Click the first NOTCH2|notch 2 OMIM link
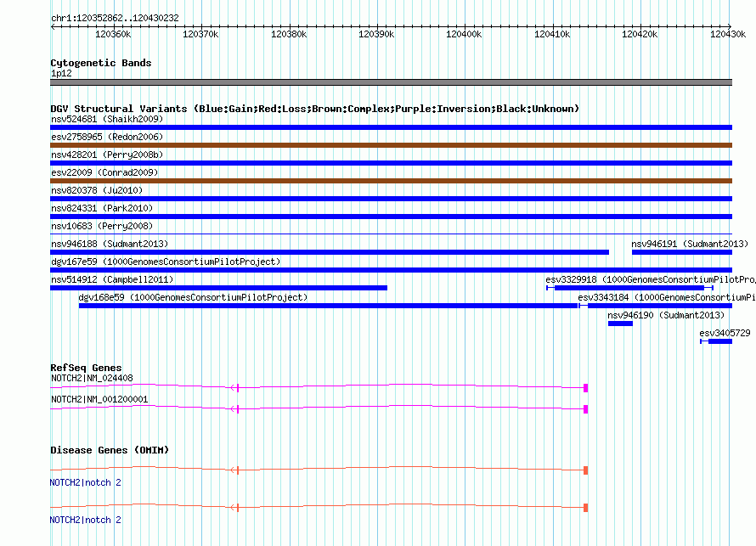The height and width of the screenshot is (546, 756). pos(86,482)
